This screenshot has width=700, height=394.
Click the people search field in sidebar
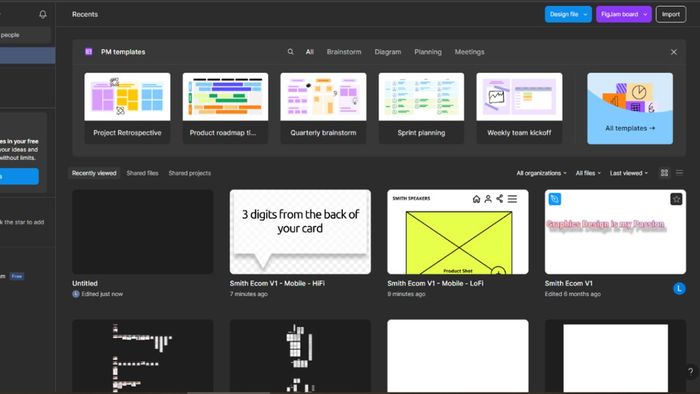pos(25,35)
